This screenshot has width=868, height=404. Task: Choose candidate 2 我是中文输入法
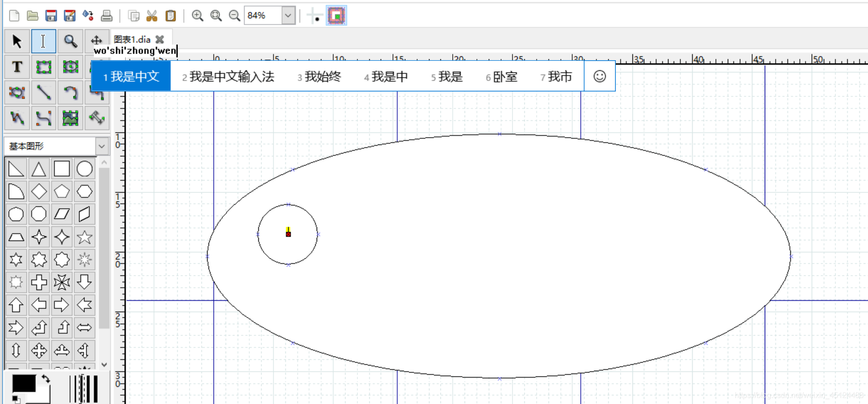coord(228,76)
